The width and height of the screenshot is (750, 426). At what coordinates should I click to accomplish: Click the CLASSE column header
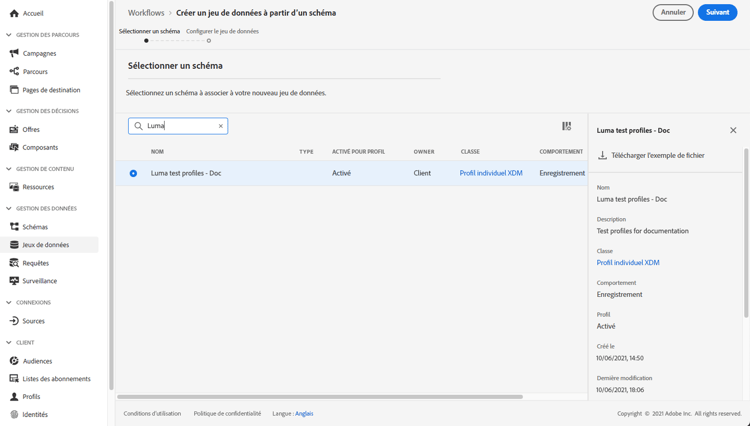click(470, 152)
